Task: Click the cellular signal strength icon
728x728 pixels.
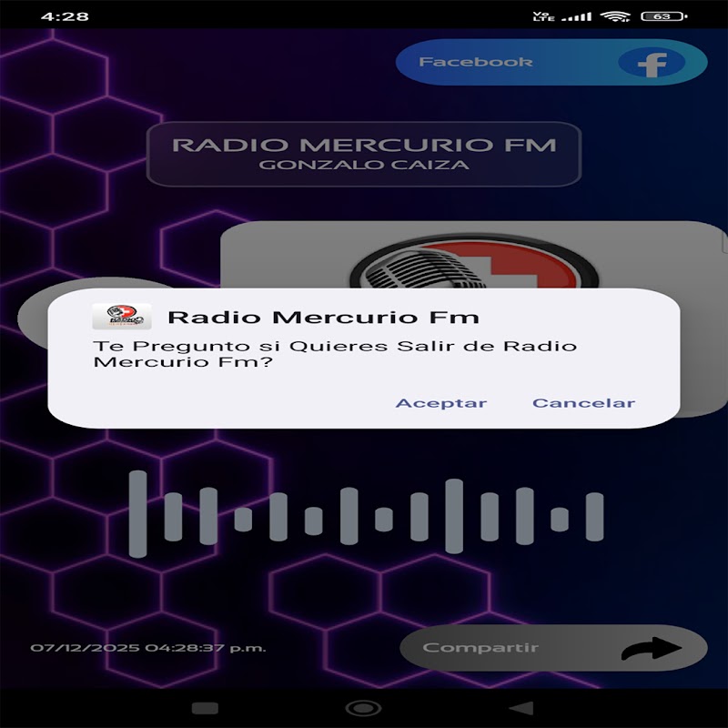Action: pyautogui.click(x=576, y=16)
